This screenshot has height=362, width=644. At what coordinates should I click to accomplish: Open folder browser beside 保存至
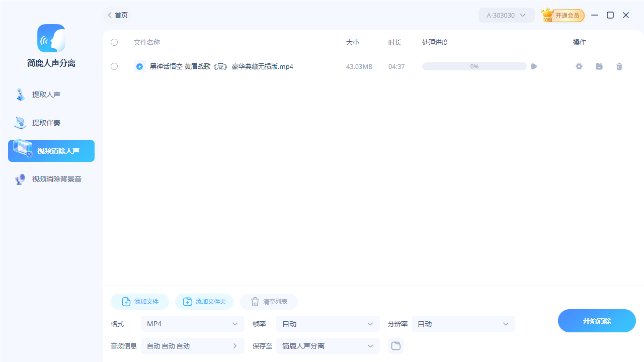[x=395, y=346]
